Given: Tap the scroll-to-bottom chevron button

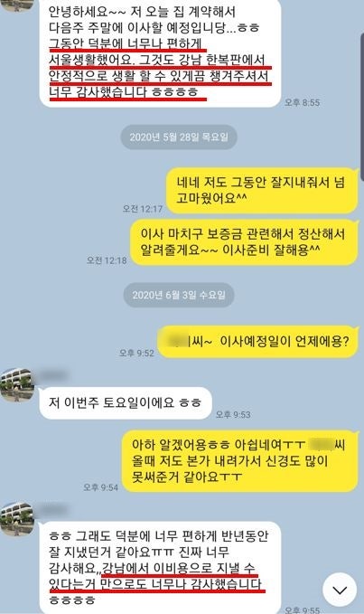Looking at the screenshot, I should point(340,590).
